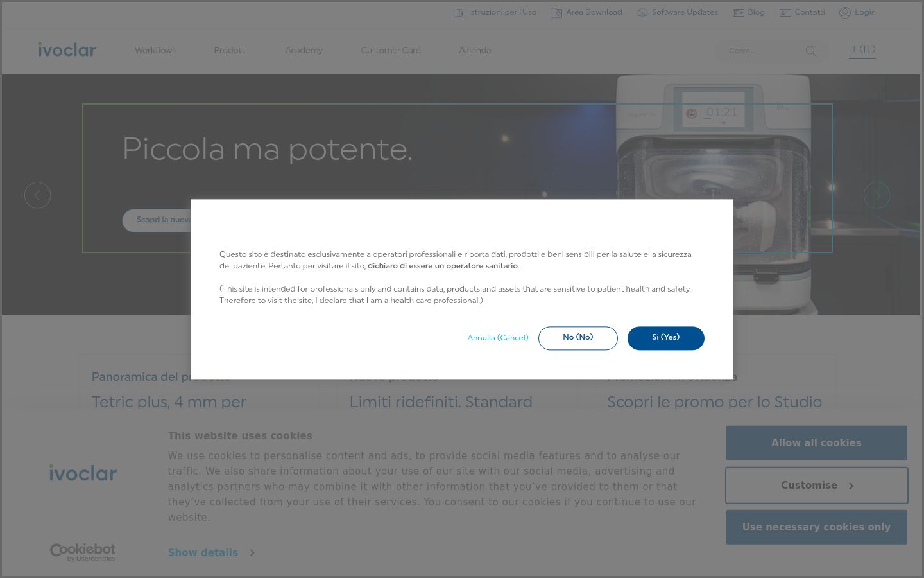Decline with No (No) button
Image resolution: width=924 pixels, height=578 pixels.
click(x=578, y=338)
